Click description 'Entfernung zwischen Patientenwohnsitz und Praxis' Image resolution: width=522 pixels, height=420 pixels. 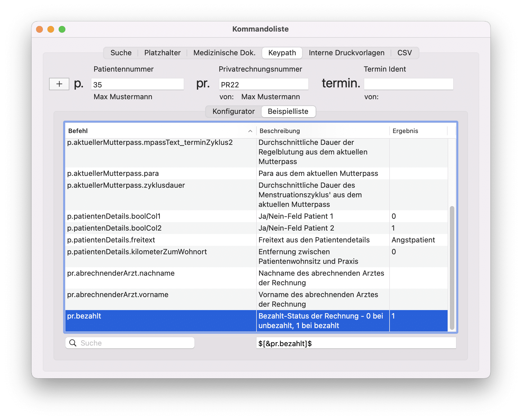pos(308,257)
